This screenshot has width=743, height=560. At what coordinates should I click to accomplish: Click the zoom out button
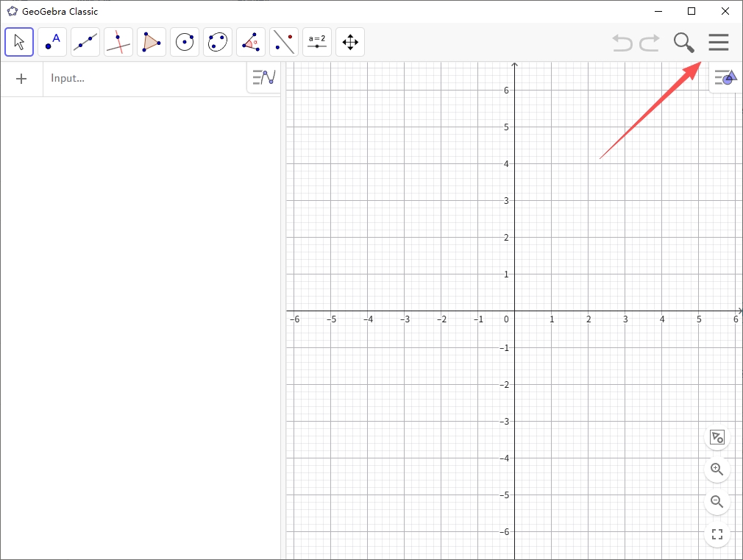click(717, 502)
